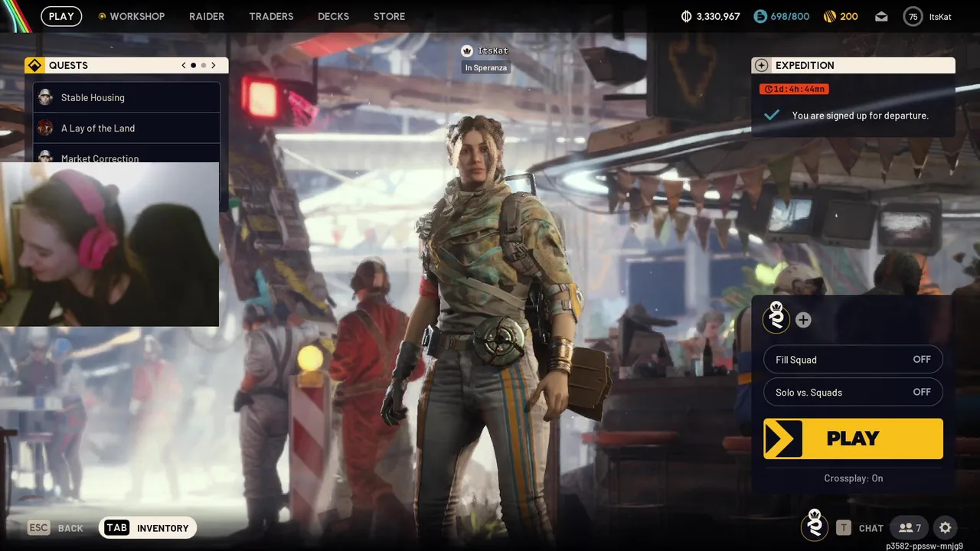980x551 pixels.
Task: Open the mail inbox envelope icon
Action: coord(881,16)
